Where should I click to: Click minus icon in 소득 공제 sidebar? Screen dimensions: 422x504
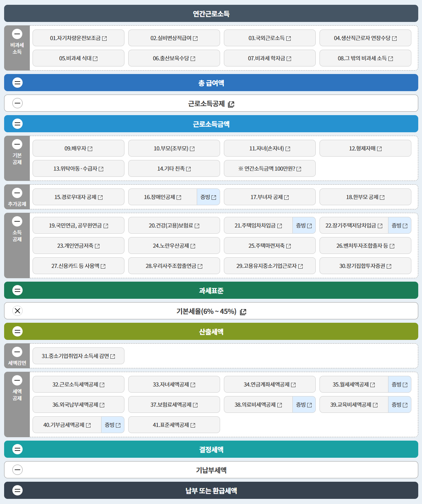[17, 221]
